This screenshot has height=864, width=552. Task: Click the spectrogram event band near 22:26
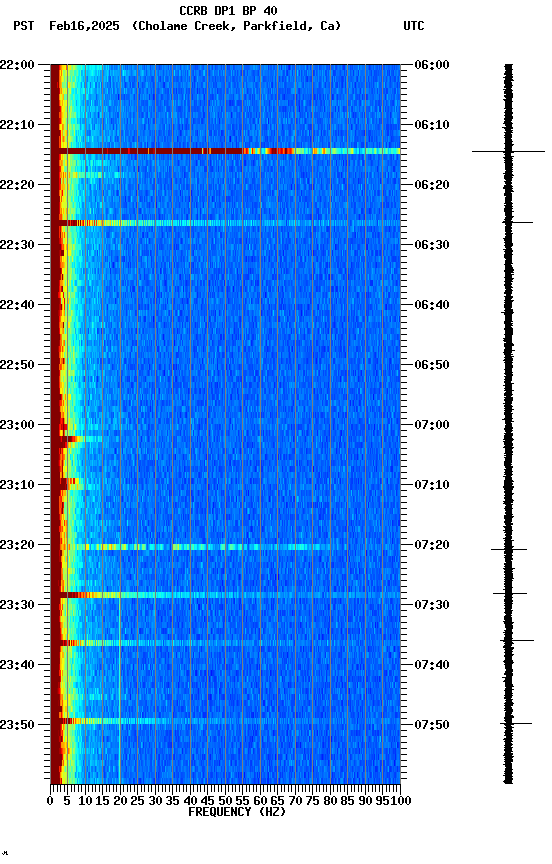225,223
